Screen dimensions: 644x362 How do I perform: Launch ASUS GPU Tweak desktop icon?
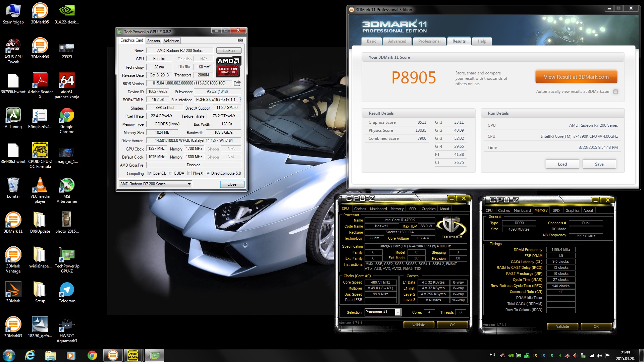(x=13, y=51)
